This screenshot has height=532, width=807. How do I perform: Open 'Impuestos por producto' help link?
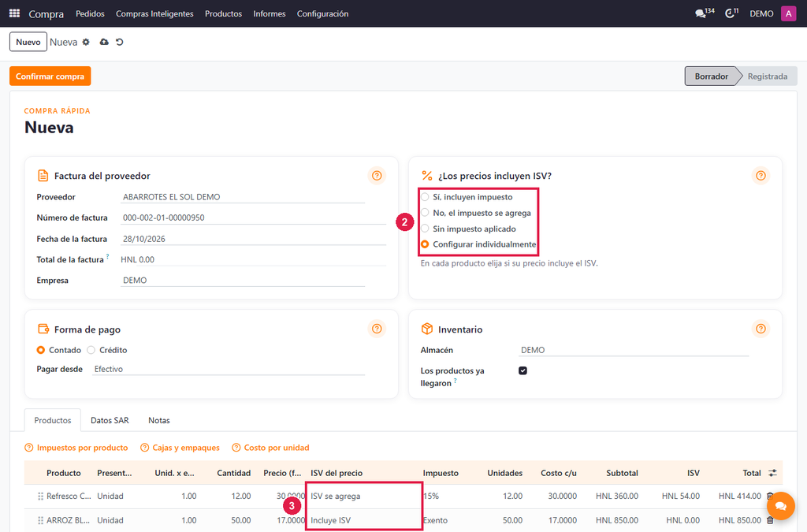click(76, 448)
